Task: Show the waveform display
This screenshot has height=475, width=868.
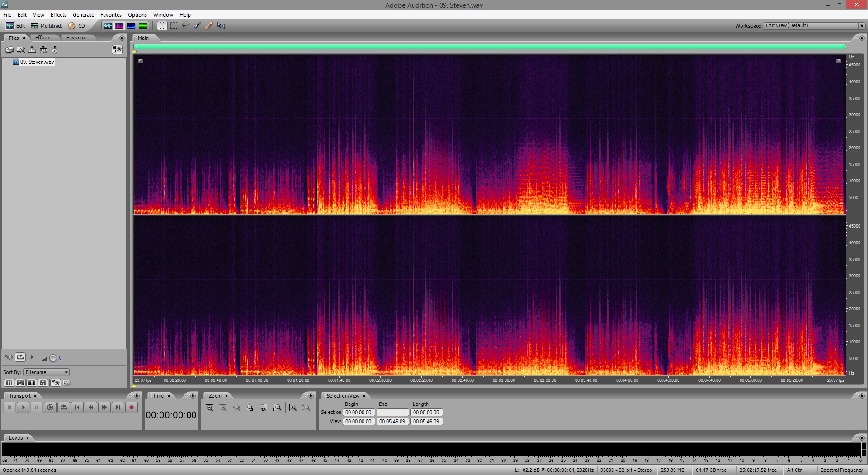Action: [x=107, y=26]
